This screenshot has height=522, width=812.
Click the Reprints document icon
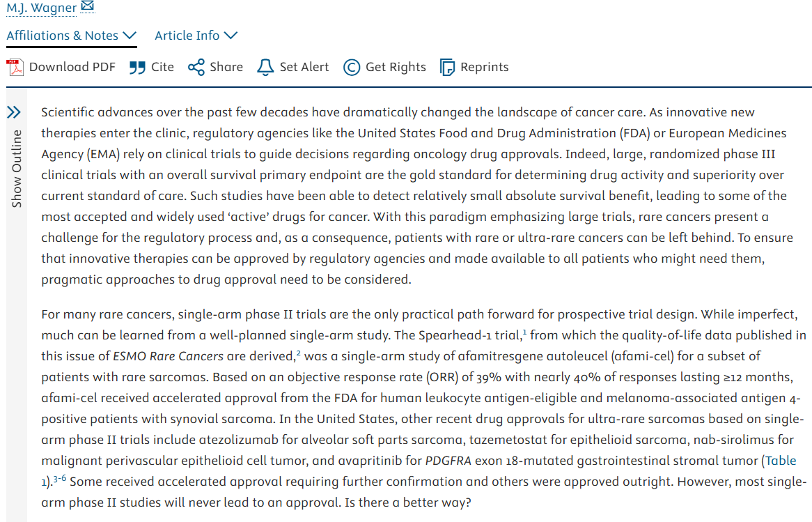[447, 68]
